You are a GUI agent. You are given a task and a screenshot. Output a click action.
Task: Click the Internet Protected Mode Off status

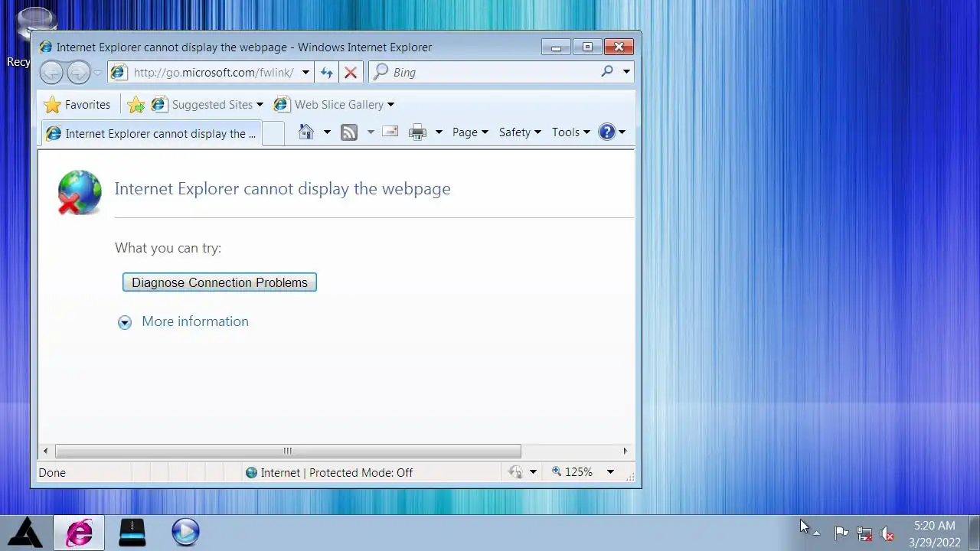[329, 473]
